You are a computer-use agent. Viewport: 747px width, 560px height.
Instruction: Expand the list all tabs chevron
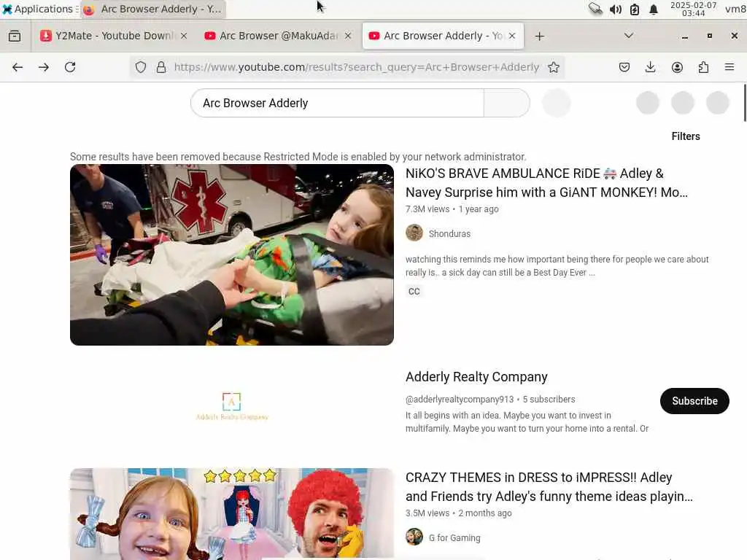point(629,36)
